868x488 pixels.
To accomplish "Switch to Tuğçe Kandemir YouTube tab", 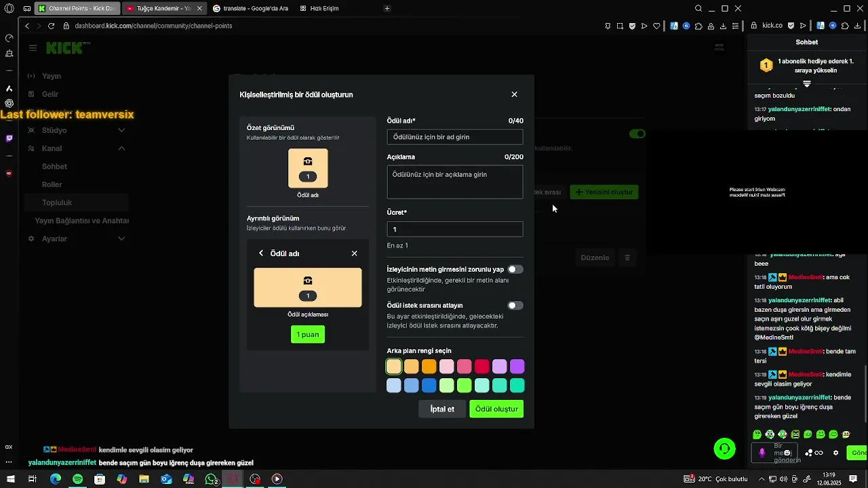I will [x=163, y=8].
